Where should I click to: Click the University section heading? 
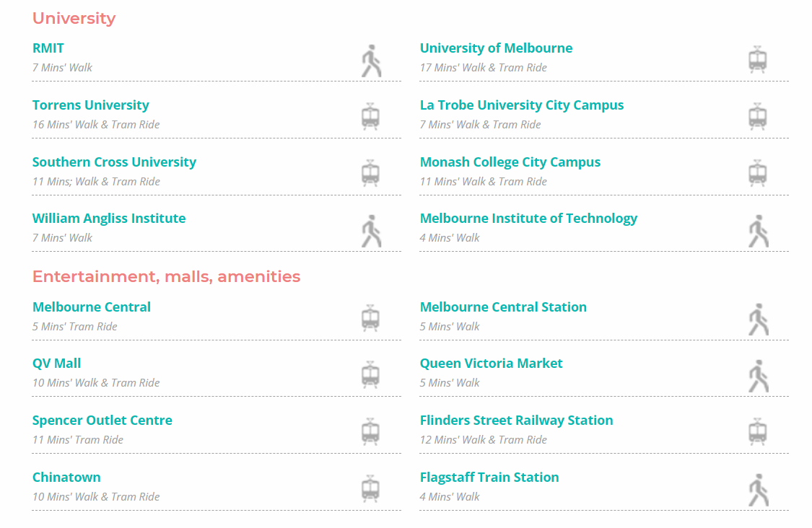[x=74, y=19]
